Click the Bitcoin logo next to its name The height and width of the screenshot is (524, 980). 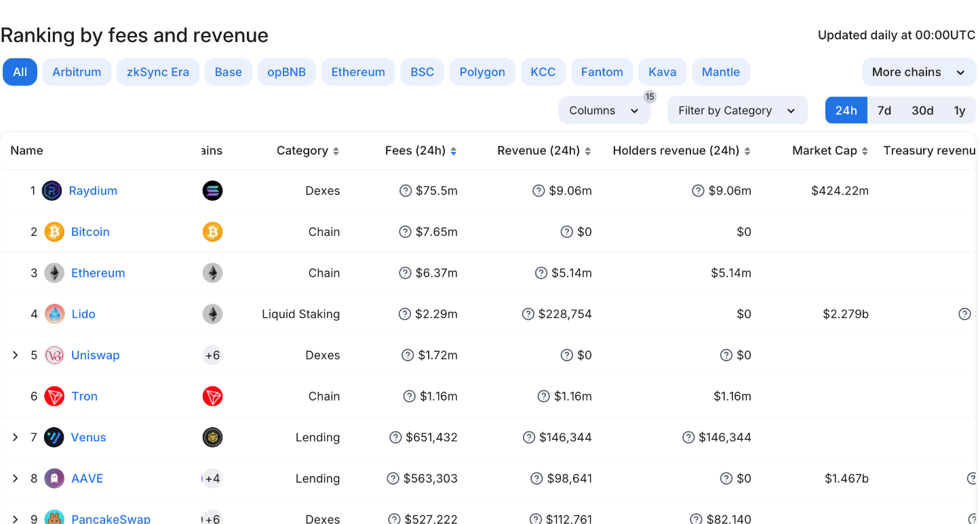(54, 232)
